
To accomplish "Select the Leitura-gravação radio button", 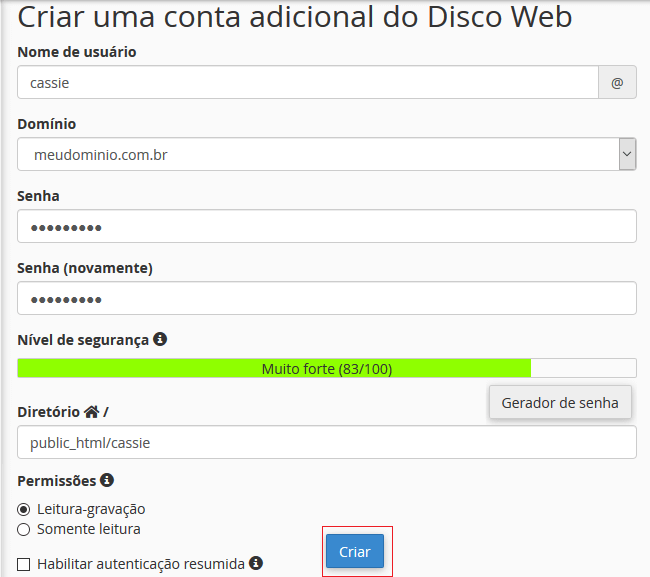I will click(x=24, y=509).
